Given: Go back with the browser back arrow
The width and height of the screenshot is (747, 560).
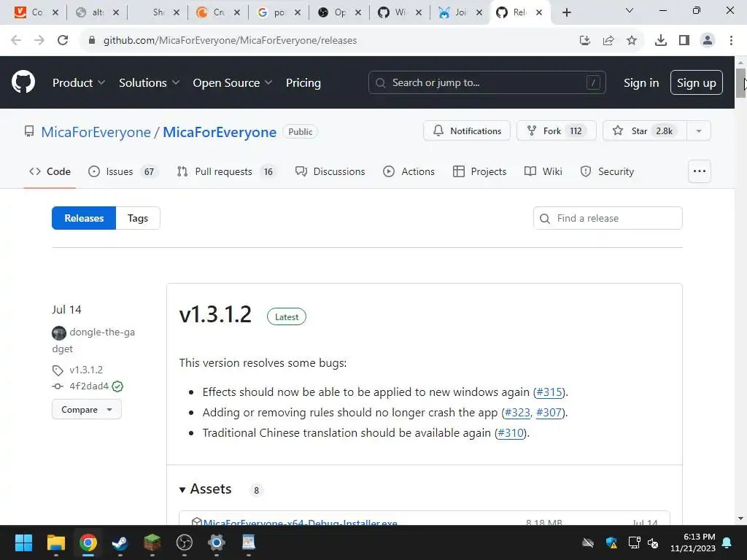Looking at the screenshot, I should tap(16, 41).
